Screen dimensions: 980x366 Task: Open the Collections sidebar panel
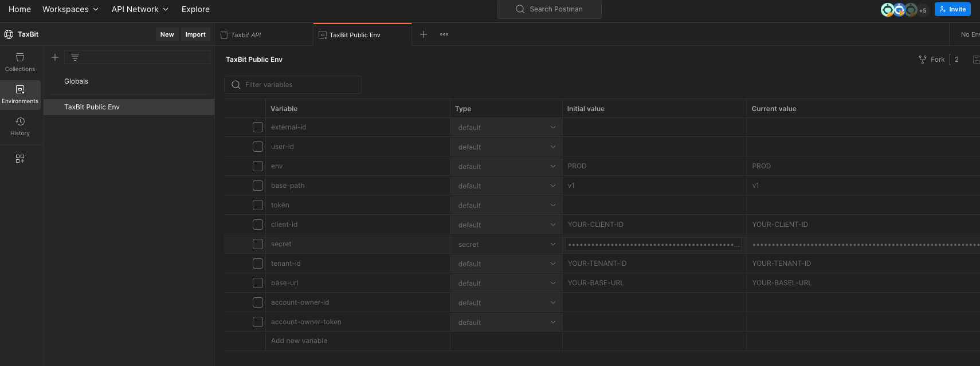tap(20, 62)
